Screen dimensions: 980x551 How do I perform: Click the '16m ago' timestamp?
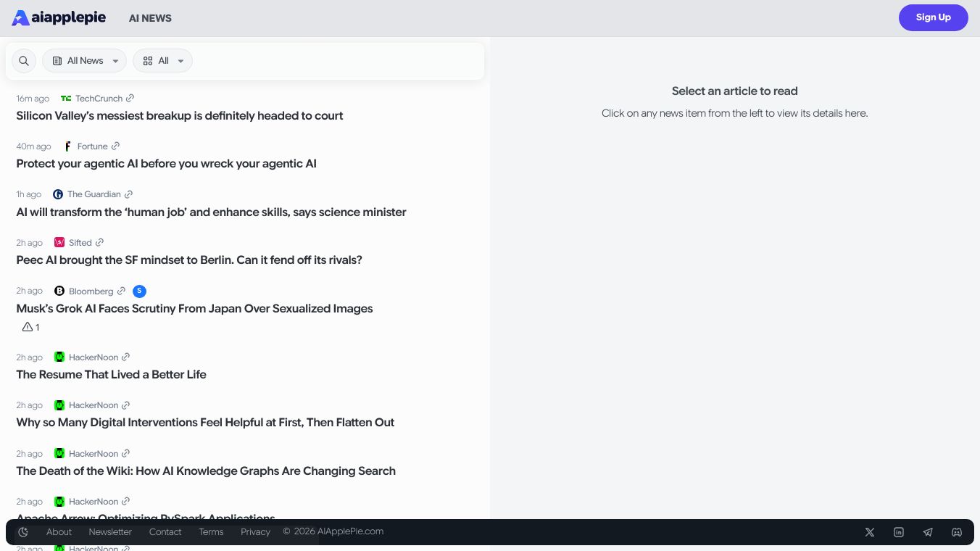coord(33,99)
